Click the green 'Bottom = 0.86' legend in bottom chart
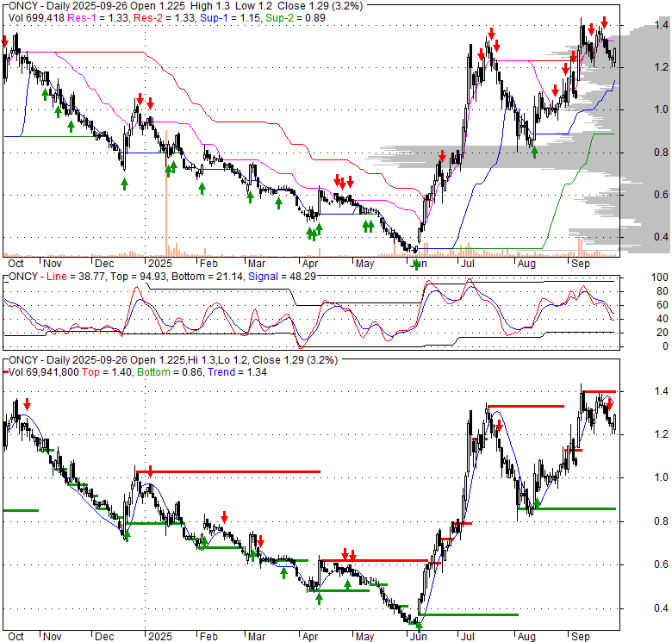The height and width of the screenshot is (642, 672). [170, 372]
